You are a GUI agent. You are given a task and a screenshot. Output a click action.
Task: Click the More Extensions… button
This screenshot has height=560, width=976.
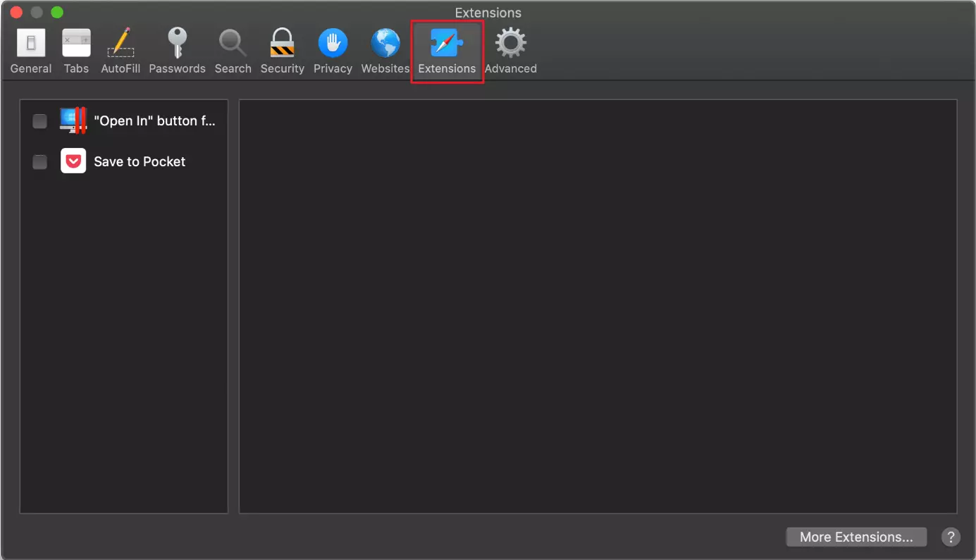click(x=857, y=537)
